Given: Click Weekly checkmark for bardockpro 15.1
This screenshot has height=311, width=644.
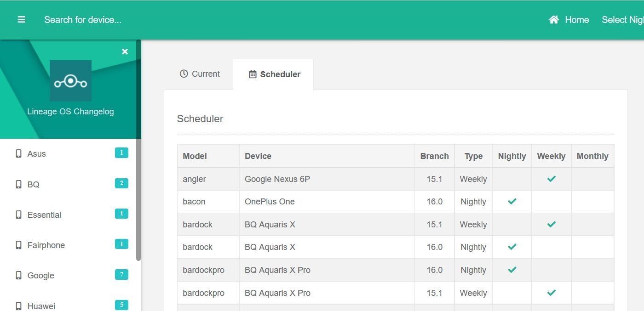Looking at the screenshot, I should tap(552, 293).
